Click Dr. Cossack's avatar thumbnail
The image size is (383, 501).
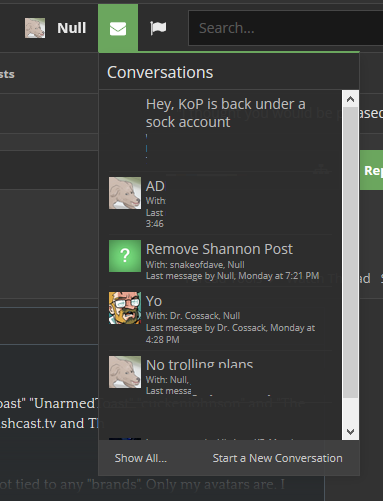coord(125,308)
